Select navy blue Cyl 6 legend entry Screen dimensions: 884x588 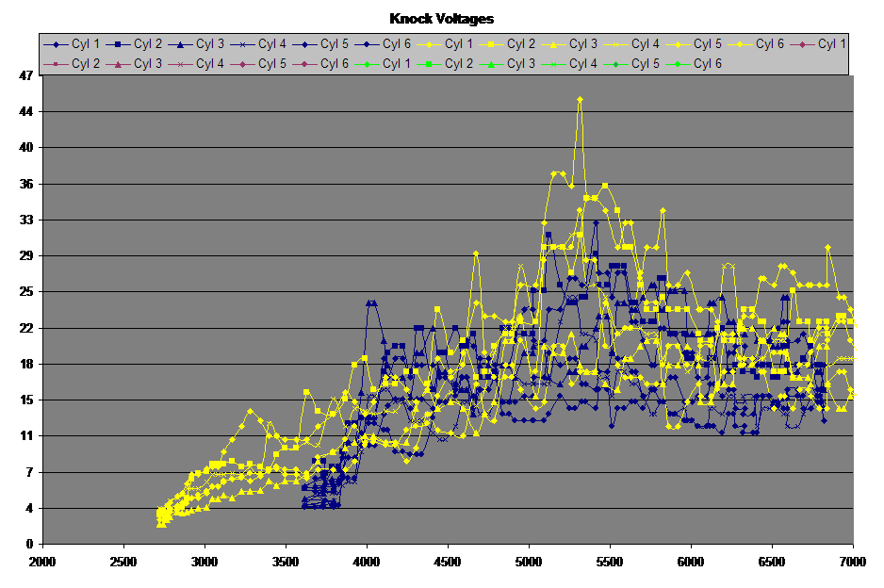(383, 44)
